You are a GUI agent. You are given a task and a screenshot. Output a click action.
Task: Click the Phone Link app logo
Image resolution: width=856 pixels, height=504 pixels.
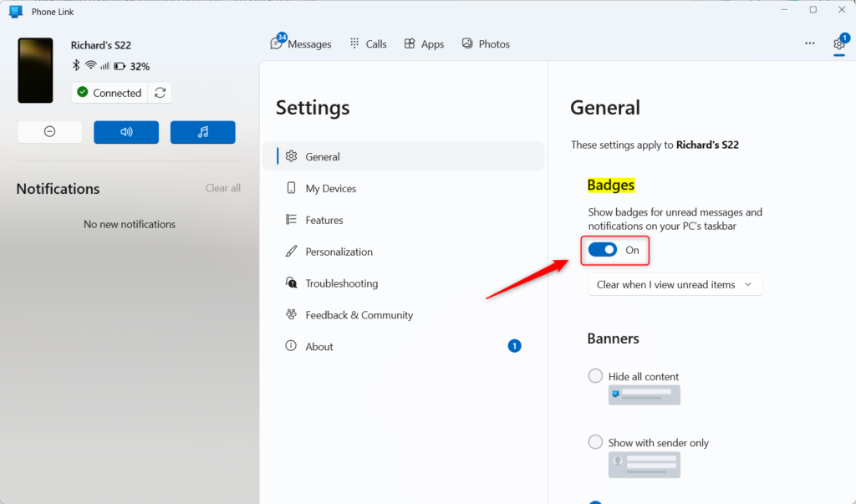(x=16, y=12)
